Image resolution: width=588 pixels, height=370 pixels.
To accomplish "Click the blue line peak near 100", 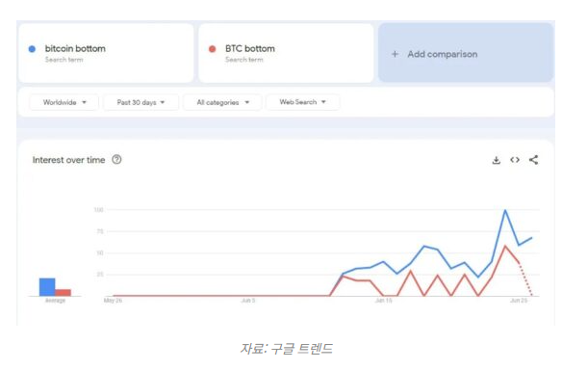I will click(x=505, y=211).
